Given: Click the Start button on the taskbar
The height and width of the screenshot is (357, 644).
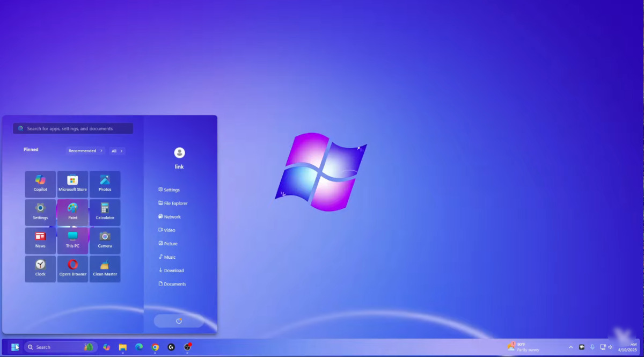Looking at the screenshot, I should coord(15,347).
